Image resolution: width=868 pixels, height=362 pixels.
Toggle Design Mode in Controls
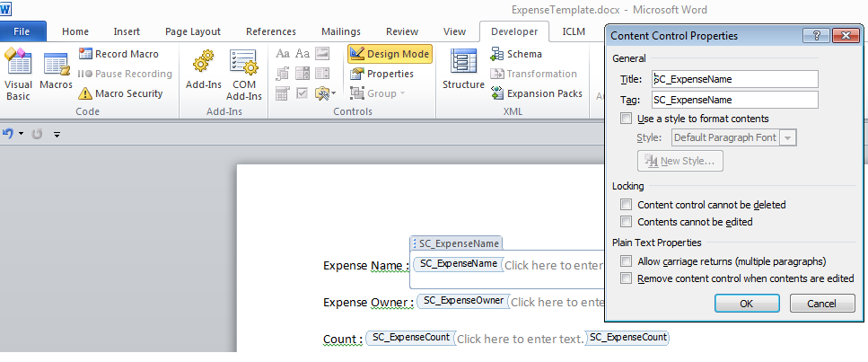(x=390, y=54)
